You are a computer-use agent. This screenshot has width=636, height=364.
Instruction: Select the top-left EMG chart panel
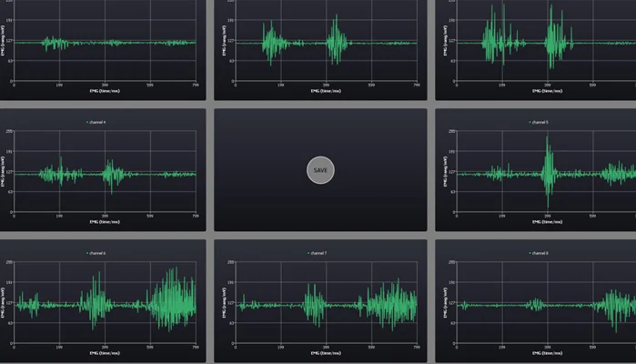click(x=103, y=49)
